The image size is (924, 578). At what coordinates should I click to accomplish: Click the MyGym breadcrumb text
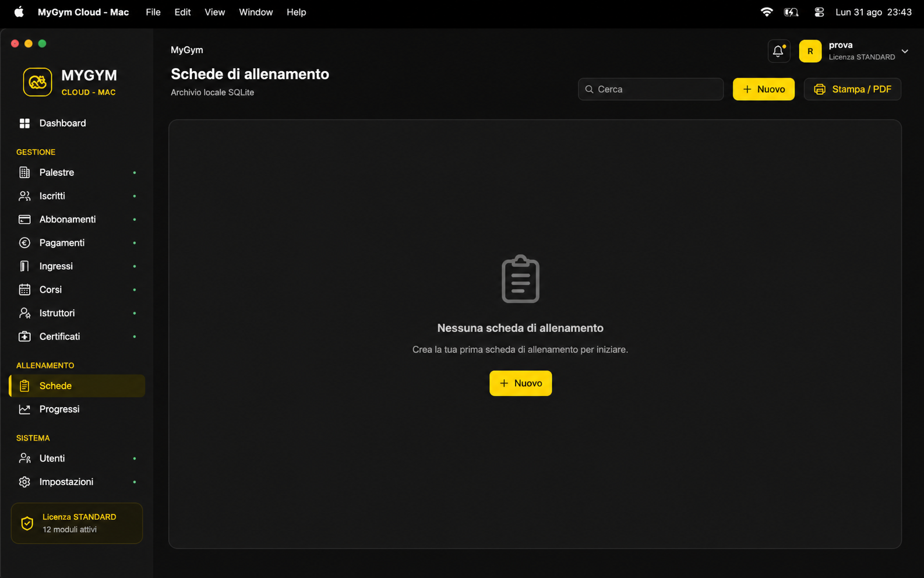(187, 50)
